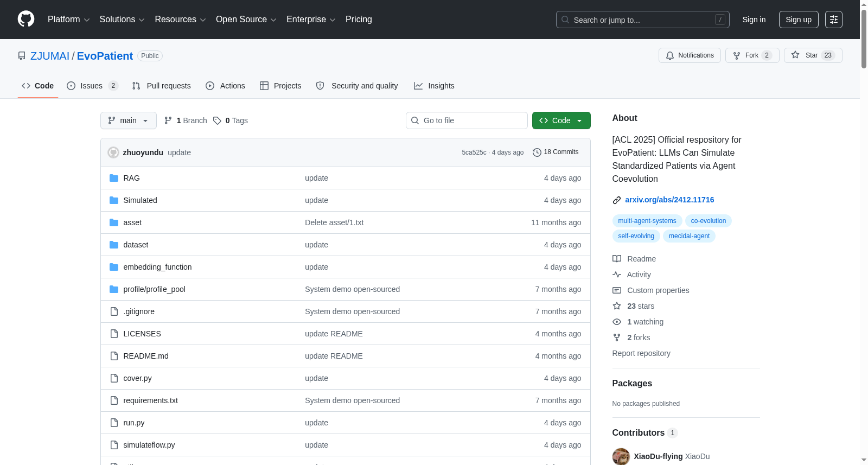868x465 pixels.
Task: Expand the Open Source menu
Action: click(x=246, y=20)
